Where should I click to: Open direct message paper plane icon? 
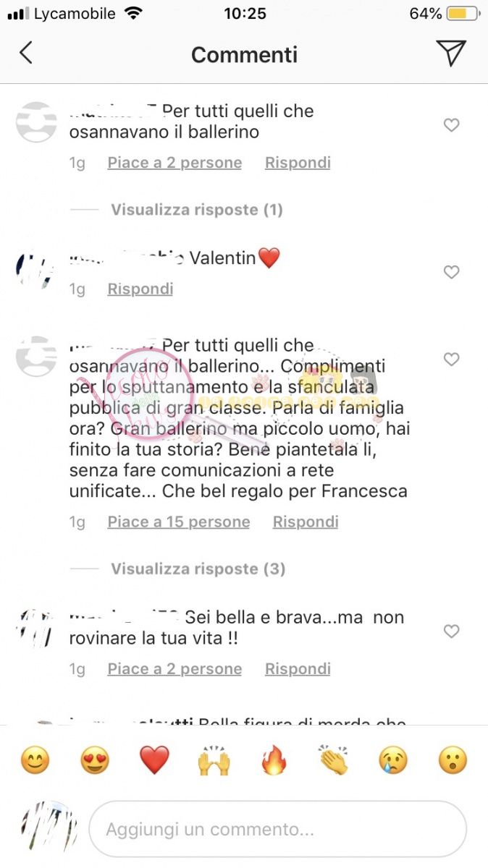(x=450, y=53)
